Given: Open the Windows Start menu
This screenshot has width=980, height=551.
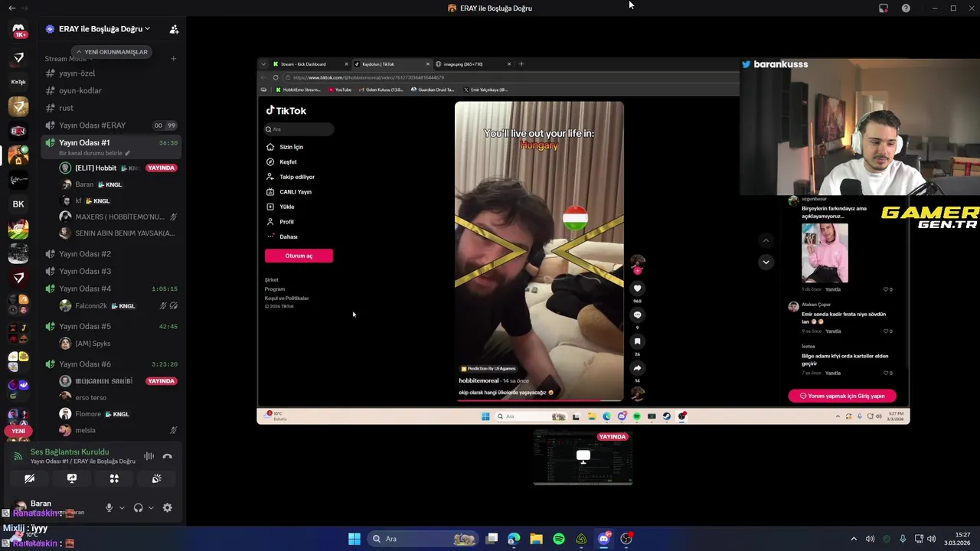Looking at the screenshot, I should tap(354, 539).
